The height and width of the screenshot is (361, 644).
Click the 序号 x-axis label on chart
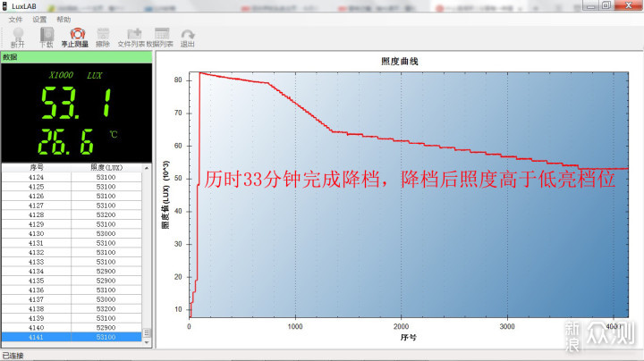pos(408,337)
